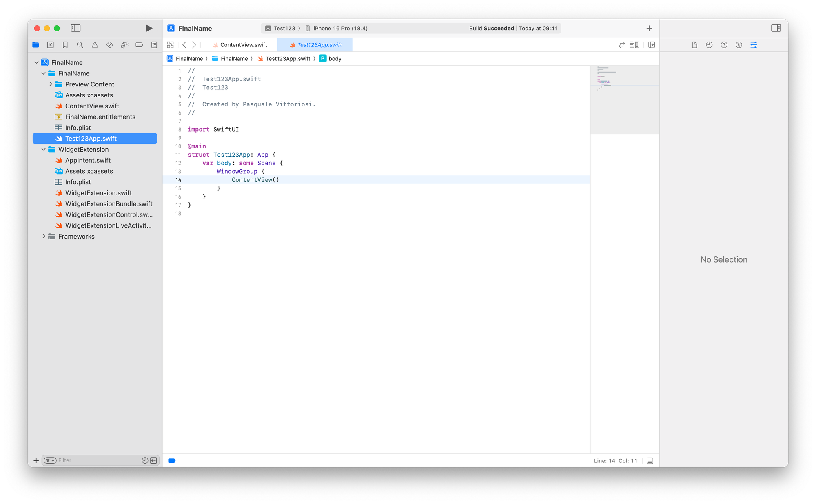Expand the Frameworks folder
This screenshot has width=816, height=504.
point(44,237)
